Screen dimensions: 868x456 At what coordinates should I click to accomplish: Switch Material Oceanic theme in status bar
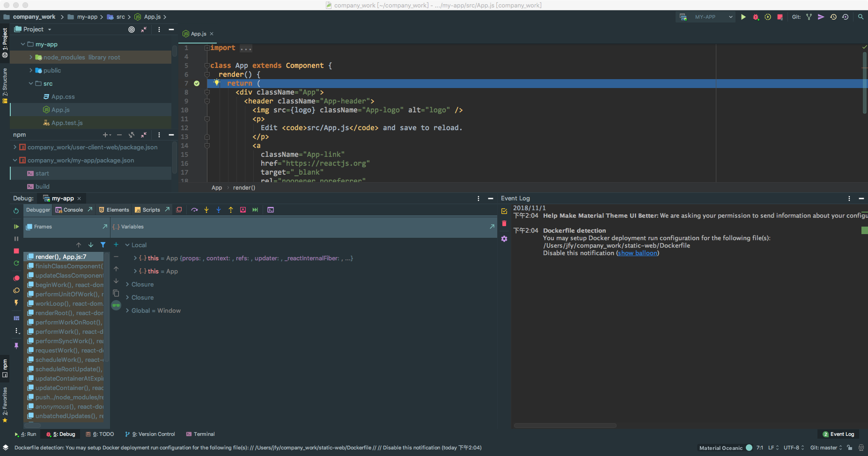click(721, 448)
